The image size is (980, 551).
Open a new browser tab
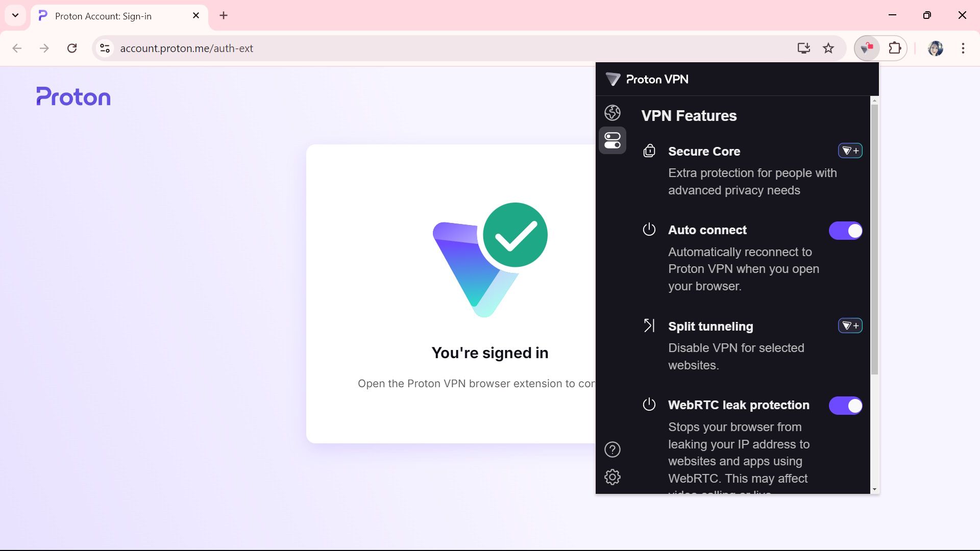tap(224, 16)
